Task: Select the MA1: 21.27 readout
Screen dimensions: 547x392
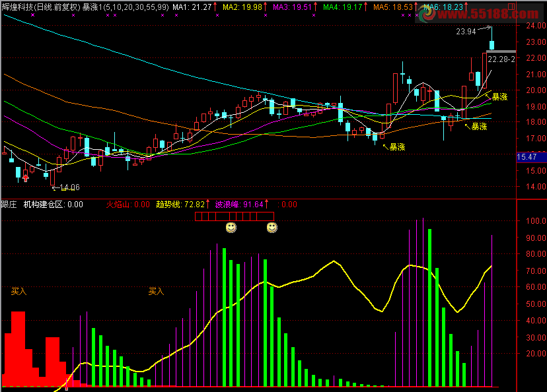Action: [x=192, y=7]
